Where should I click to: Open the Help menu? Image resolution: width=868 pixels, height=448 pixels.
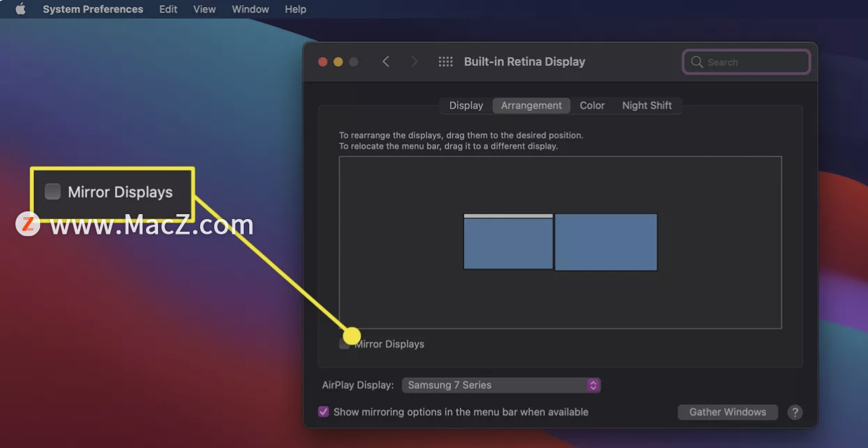coord(296,9)
